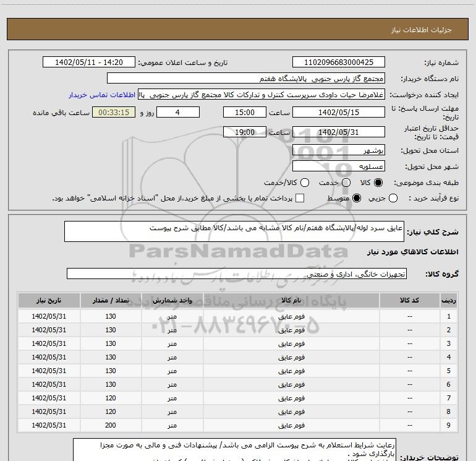
Task: Click the row number 6 cell
Action: (x=449, y=384)
